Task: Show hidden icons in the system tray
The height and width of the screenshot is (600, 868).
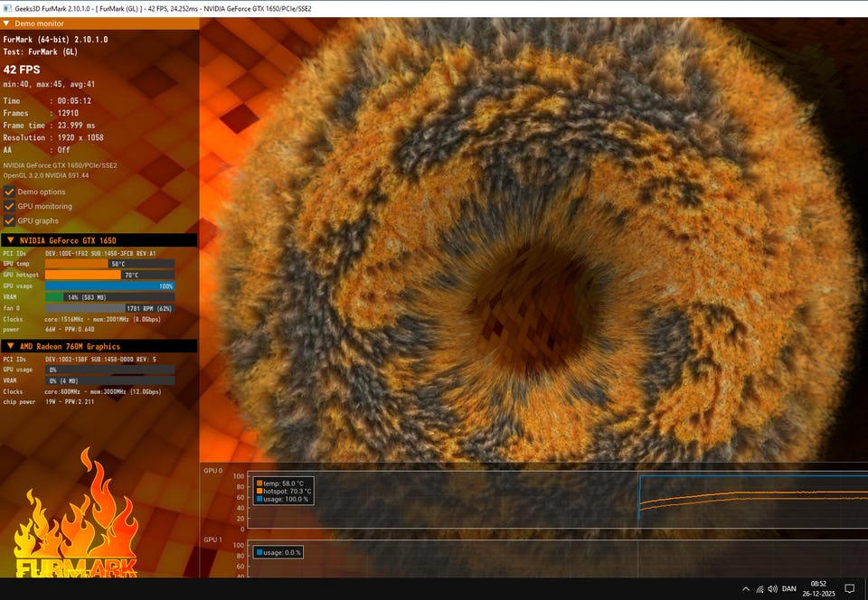Action: click(x=746, y=589)
